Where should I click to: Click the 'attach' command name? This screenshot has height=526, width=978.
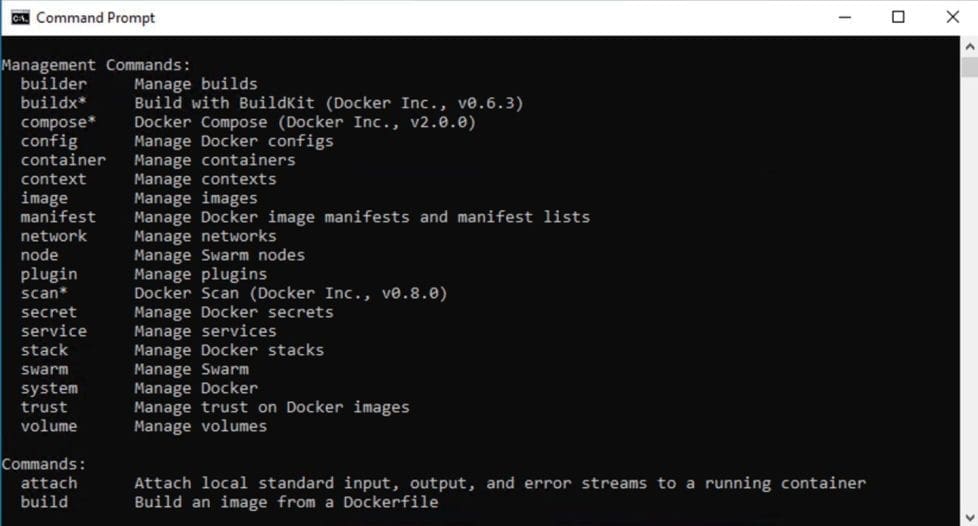(x=49, y=483)
